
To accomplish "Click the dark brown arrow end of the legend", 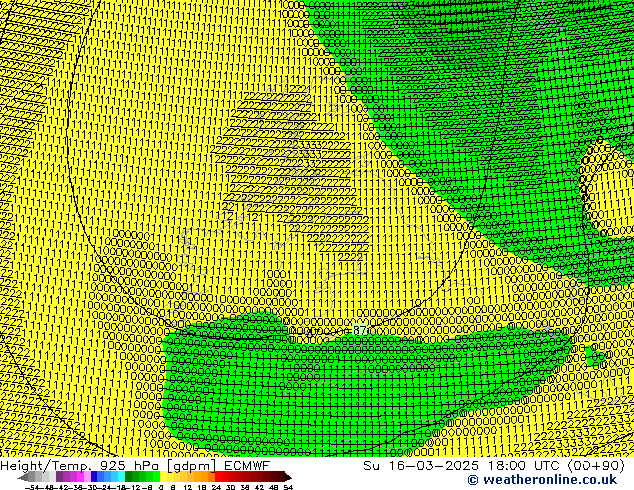I will (x=288, y=476).
